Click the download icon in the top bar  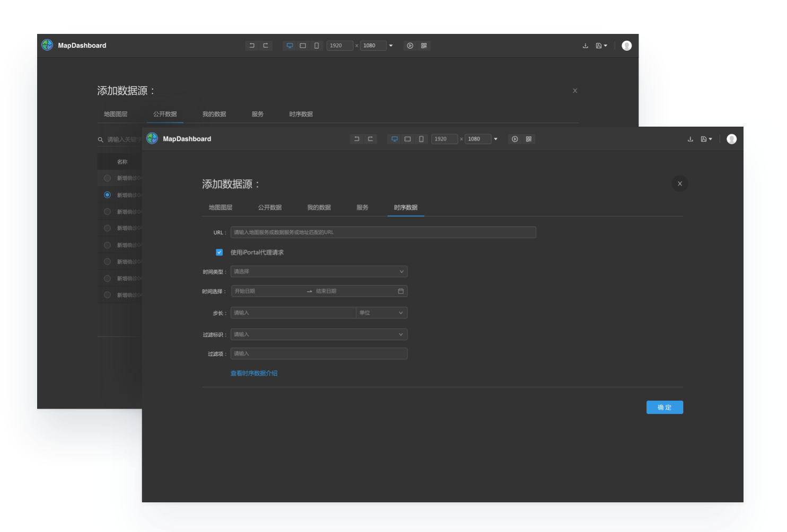pos(690,139)
